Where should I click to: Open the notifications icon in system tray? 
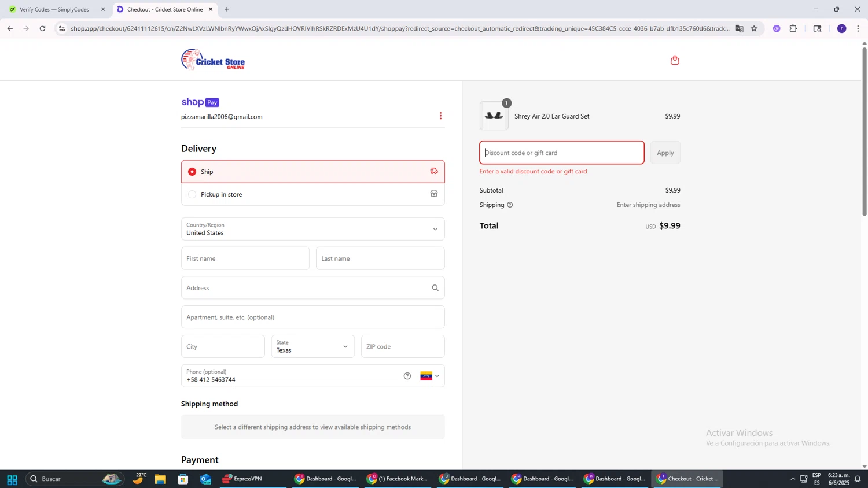tap(858, 479)
